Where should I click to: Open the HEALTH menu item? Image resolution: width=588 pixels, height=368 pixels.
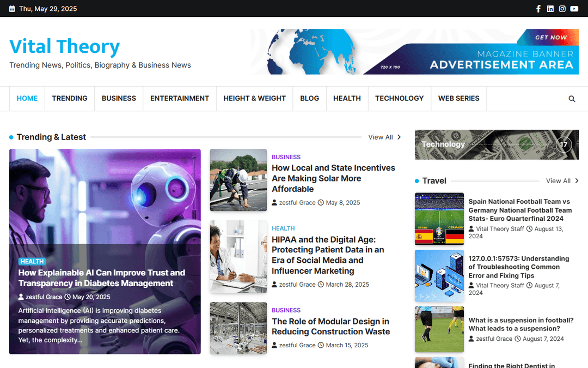pos(347,98)
